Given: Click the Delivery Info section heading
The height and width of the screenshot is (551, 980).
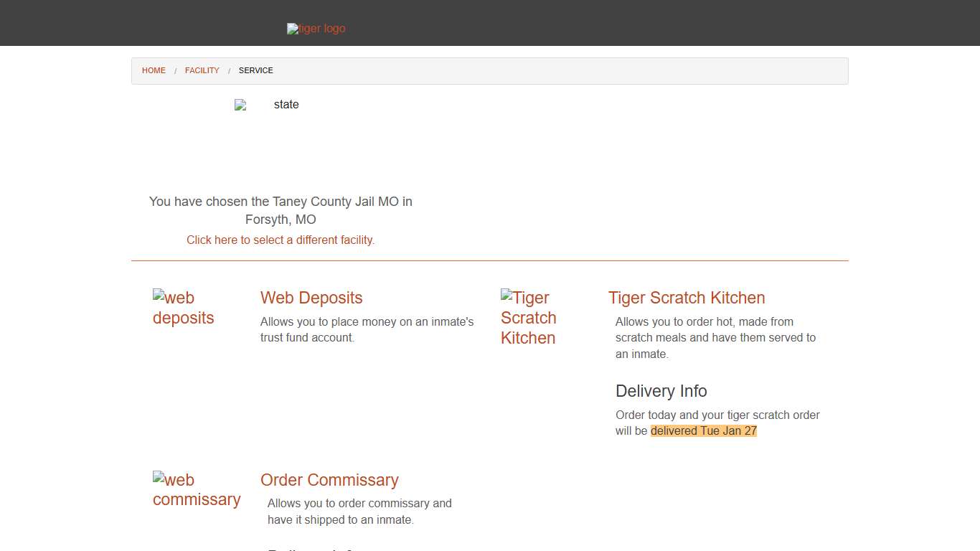Looking at the screenshot, I should click(x=661, y=391).
